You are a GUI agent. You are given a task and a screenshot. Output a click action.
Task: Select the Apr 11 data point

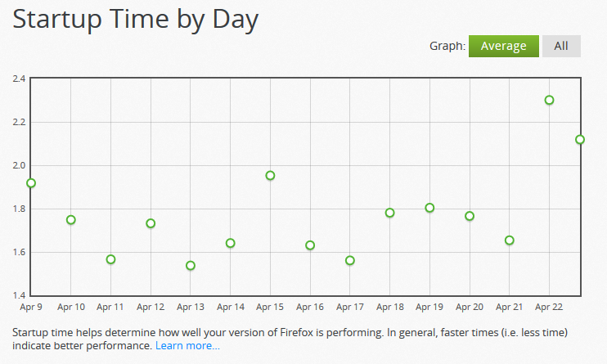tap(110, 259)
